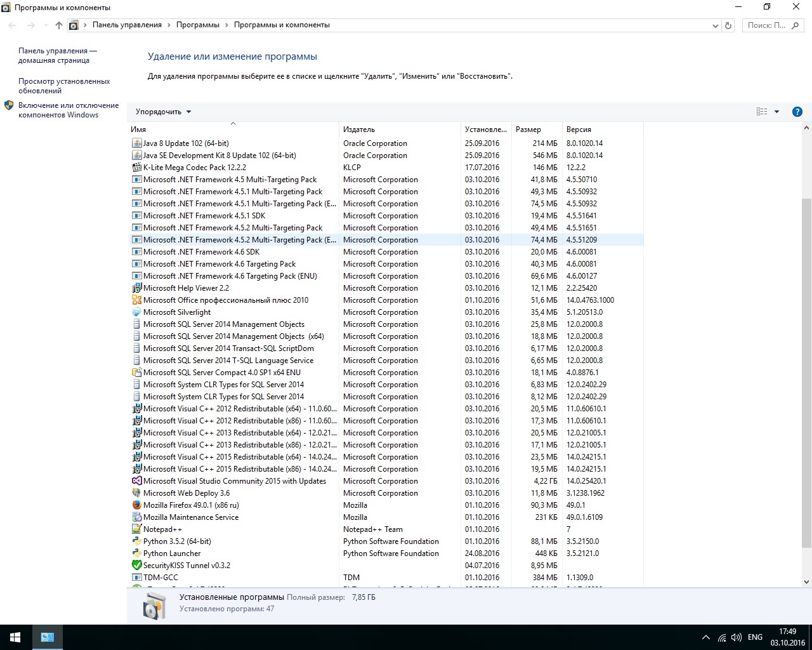Click the Programs and Features taskbar button

47,637
